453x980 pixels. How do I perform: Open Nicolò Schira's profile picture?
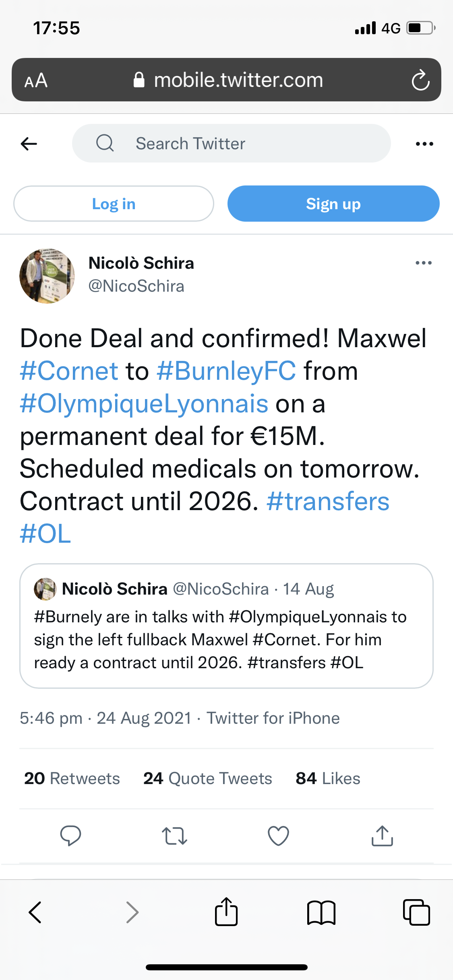pos(47,276)
